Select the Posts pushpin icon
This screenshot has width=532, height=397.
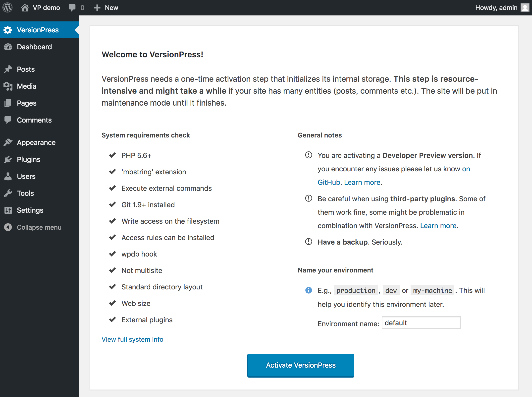pyautogui.click(x=8, y=69)
